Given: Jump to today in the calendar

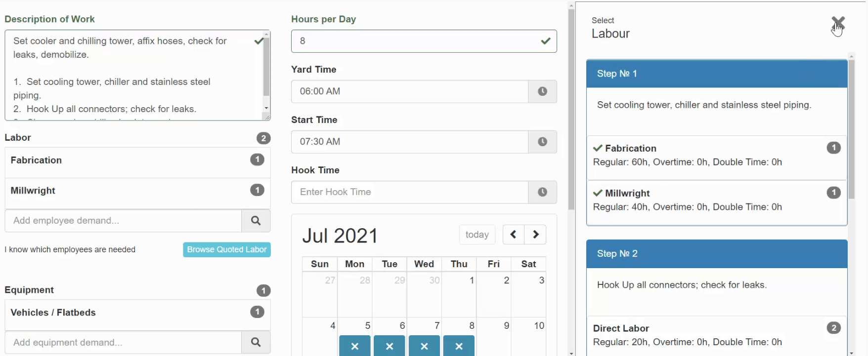Looking at the screenshot, I should pyautogui.click(x=477, y=235).
